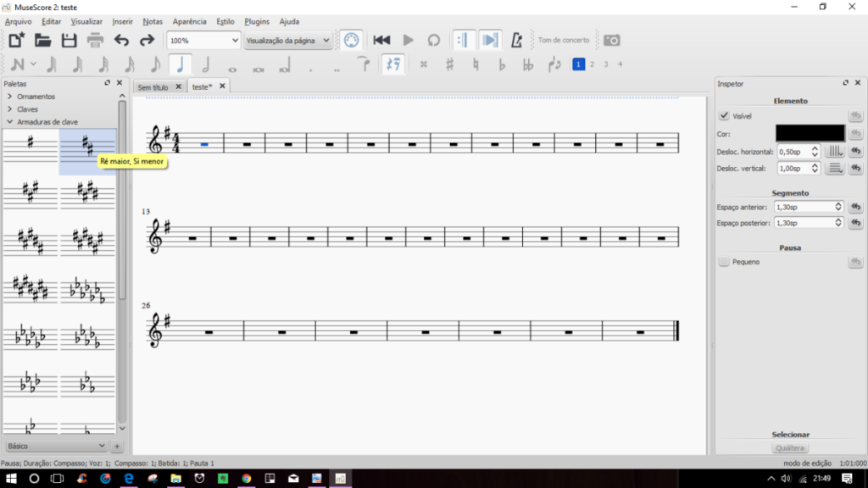Toggle the MIDI input icon
The width and height of the screenshot is (868, 488).
[350, 40]
